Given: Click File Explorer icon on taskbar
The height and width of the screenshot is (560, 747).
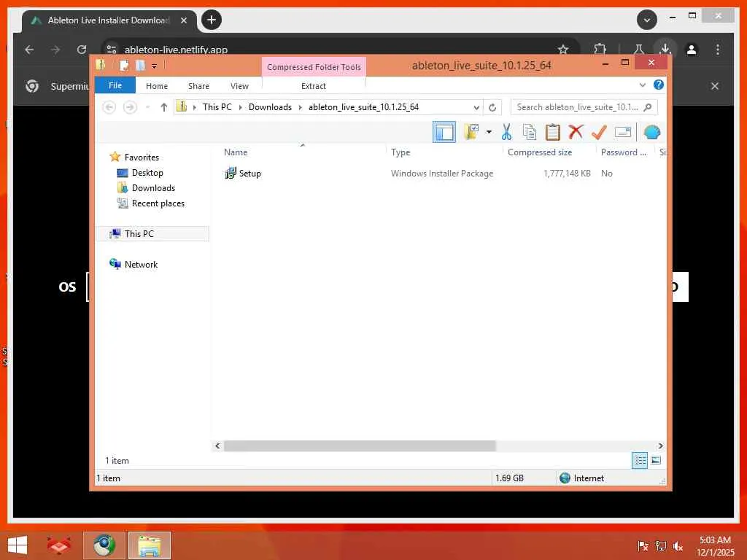Looking at the screenshot, I should (149, 545).
